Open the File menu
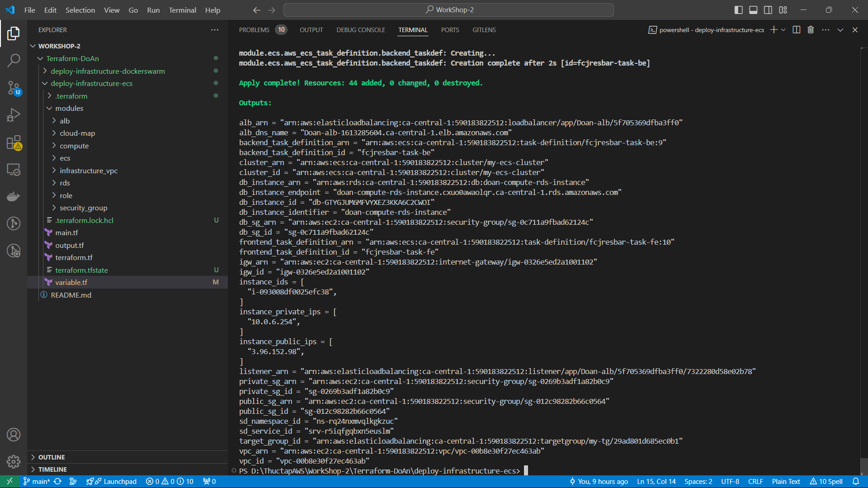This screenshot has width=868, height=488. pyautogui.click(x=29, y=10)
